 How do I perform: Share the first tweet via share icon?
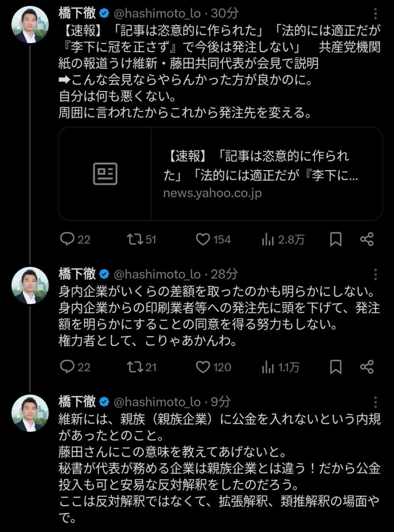[x=367, y=239]
